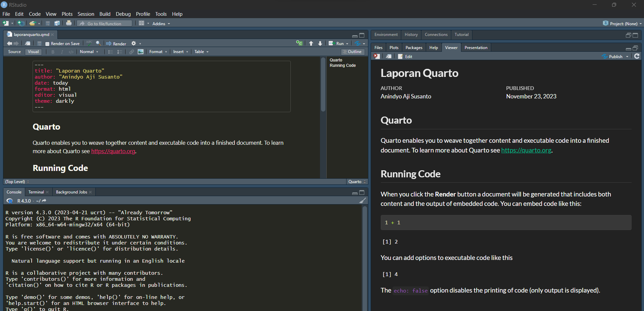
Task: Open quarto.org link in visual editor
Action: pyautogui.click(x=113, y=151)
